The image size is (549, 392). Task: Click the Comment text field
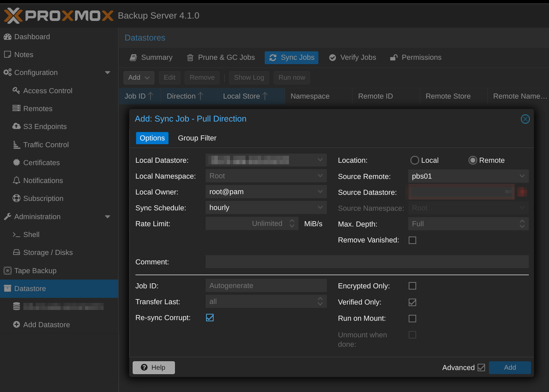(367, 262)
